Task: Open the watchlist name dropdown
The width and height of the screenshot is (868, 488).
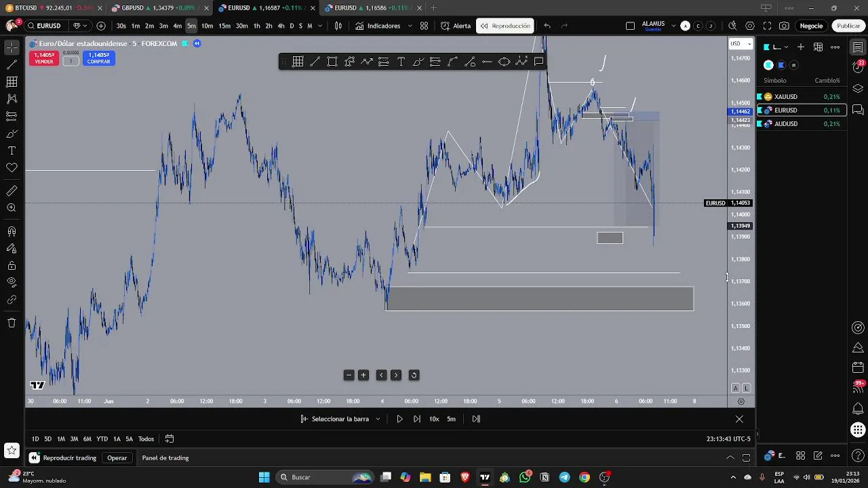Action: (x=777, y=47)
